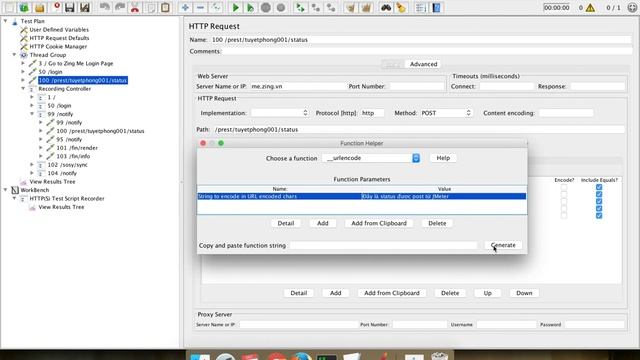
Task: Open the Implementation dropdown
Action: point(280,113)
